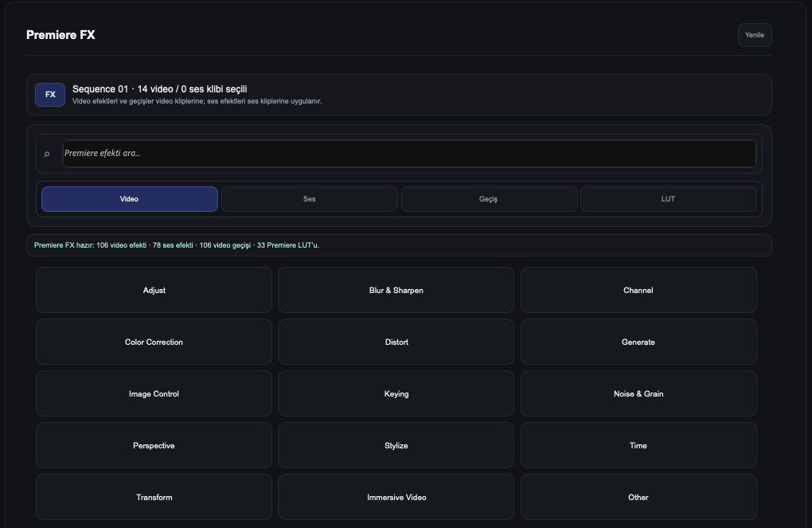Choose the Channel effect category
Screen dimensions: 812x528
point(638,290)
